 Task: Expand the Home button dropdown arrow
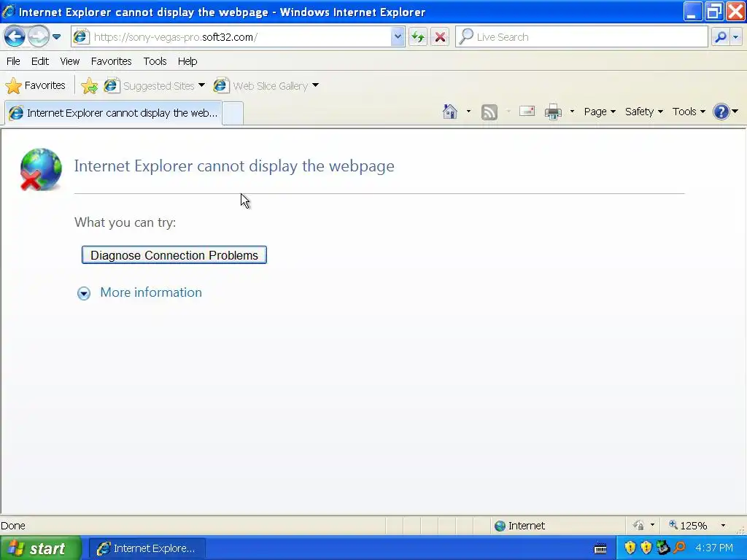click(468, 112)
